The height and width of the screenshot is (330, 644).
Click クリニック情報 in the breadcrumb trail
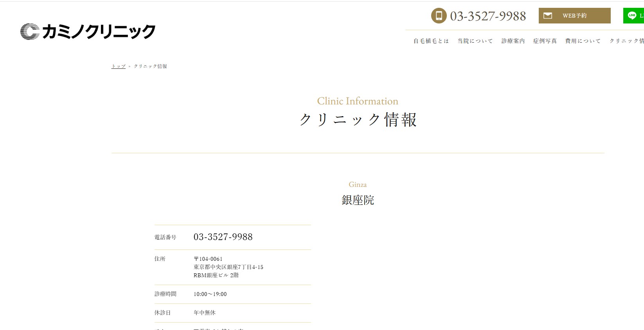click(150, 66)
